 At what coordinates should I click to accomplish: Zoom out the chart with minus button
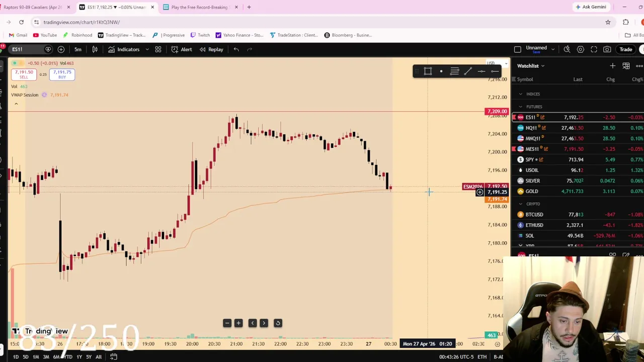[x=227, y=323]
